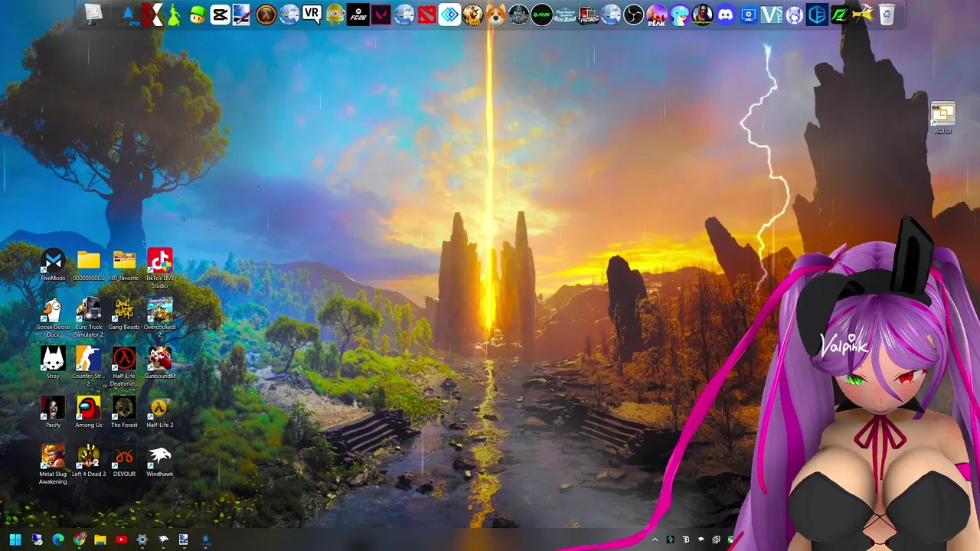The height and width of the screenshot is (551, 980).
Task: Launch EA FC26 from the dock
Action: [358, 15]
